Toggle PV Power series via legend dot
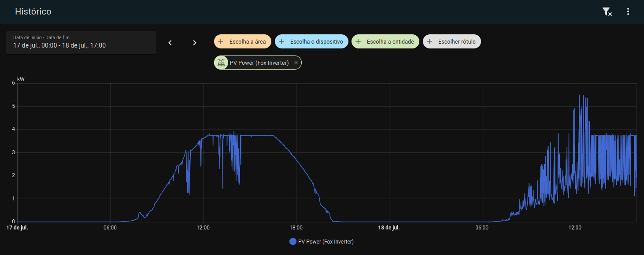 tap(293, 241)
